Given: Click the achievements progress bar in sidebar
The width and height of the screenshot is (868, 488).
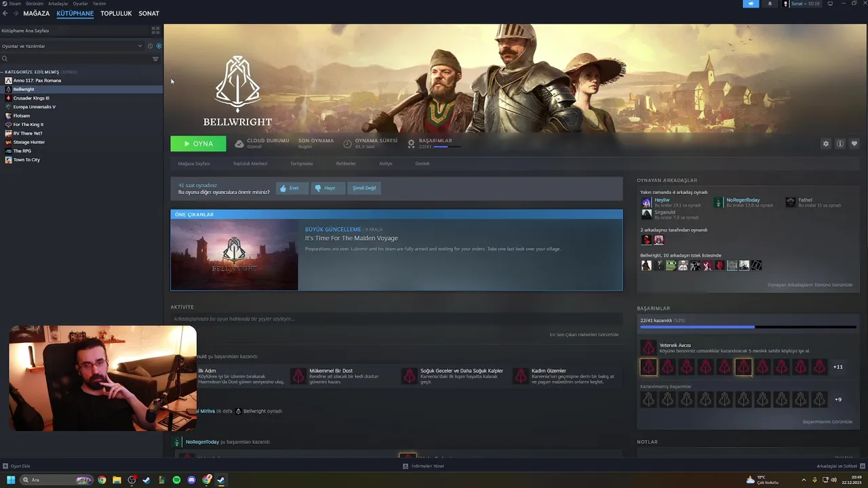Looking at the screenshot, I should 747,327.
